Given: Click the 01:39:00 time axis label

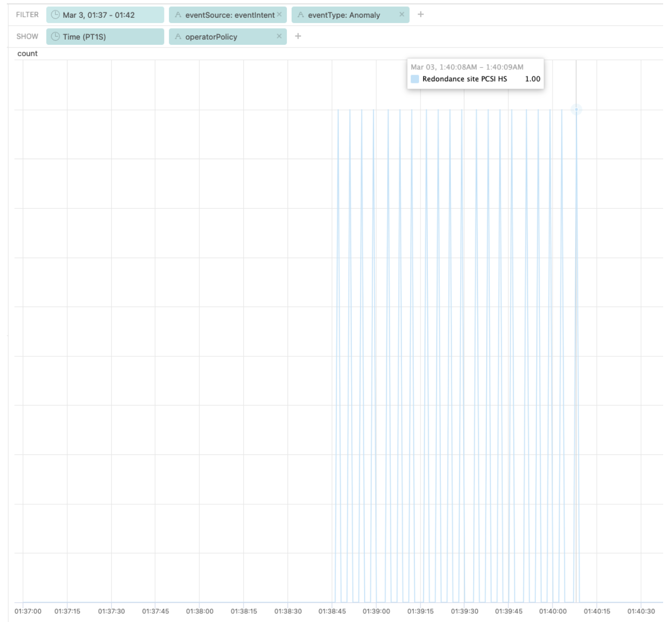Looking at the screenshot, I should (376, 611).
